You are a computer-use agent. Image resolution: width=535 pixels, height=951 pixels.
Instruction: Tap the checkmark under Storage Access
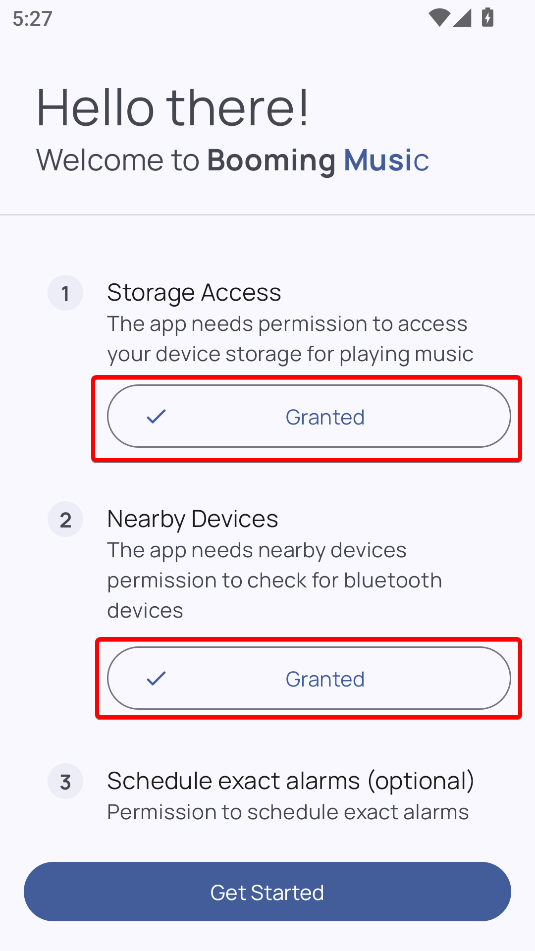[156, 417]
